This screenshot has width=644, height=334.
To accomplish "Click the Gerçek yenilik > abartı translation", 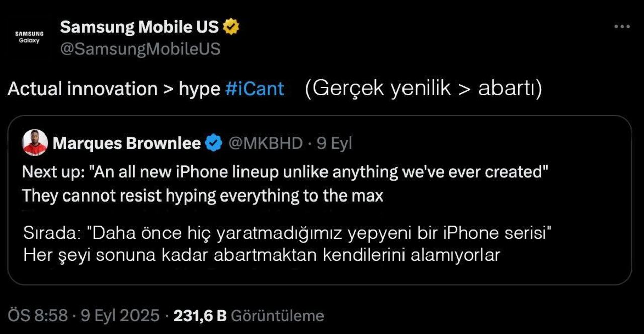I will [424, 89].
